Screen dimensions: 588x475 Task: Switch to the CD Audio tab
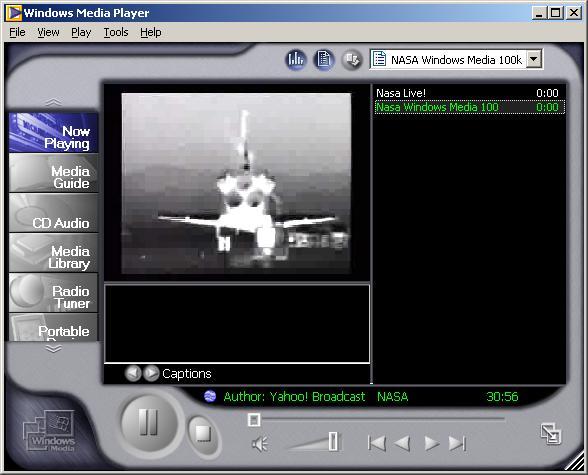(x=53, y=213)
